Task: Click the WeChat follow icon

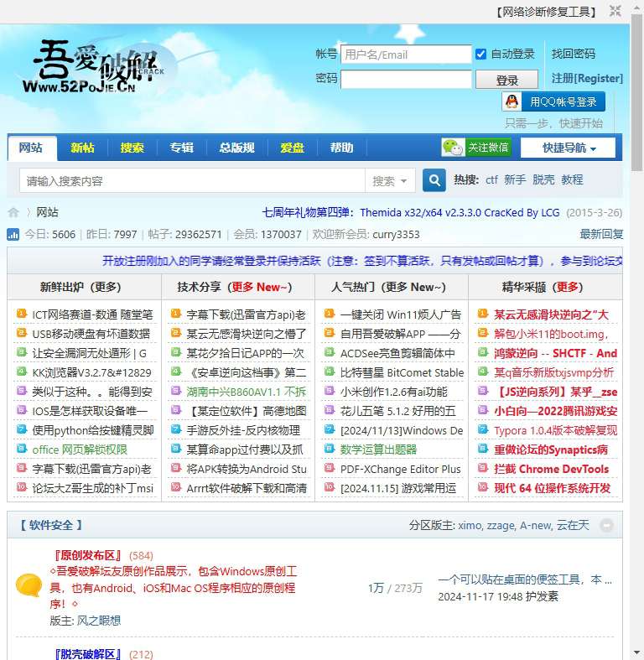Action: 453,148
